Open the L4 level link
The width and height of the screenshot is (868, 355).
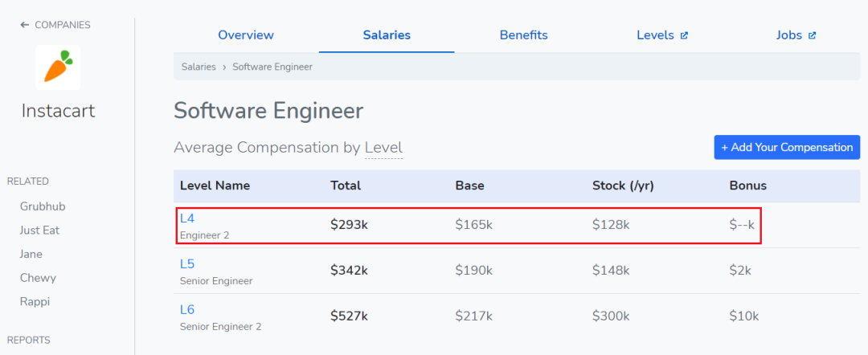tap(187, 218)
